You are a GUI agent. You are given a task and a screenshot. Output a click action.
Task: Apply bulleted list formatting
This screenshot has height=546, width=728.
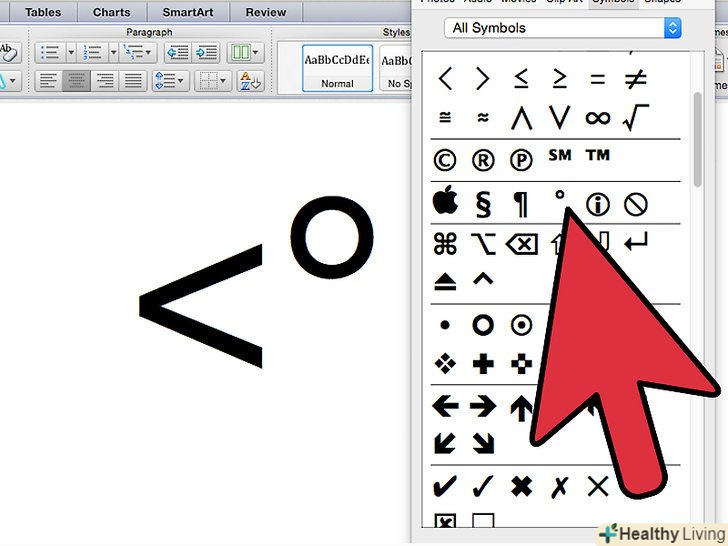tap(50, 52)
